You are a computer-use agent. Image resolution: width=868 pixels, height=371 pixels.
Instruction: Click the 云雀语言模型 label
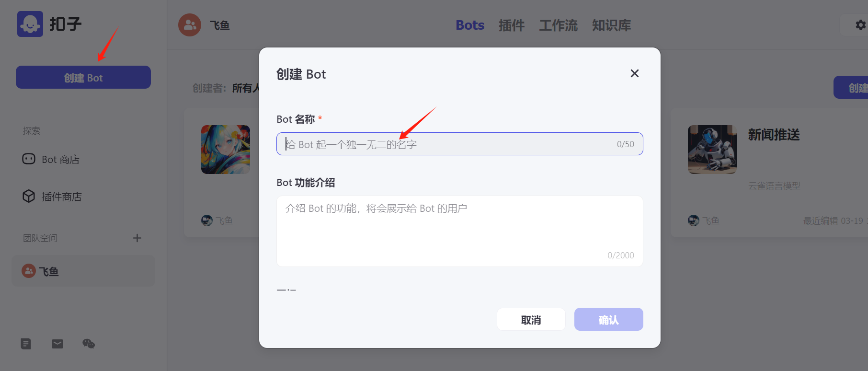click(x=774, y=185)
